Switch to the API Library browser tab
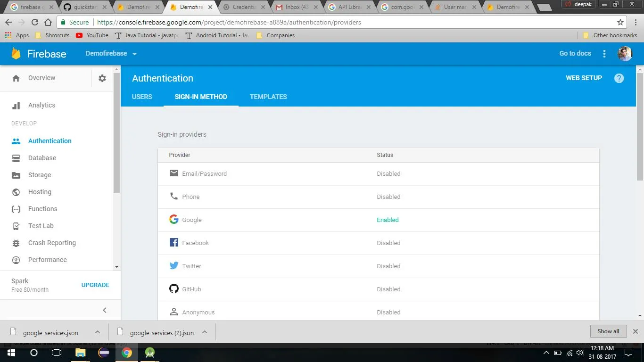The width and height of the screenshot is (644, 362). click(x=350, y=7)
